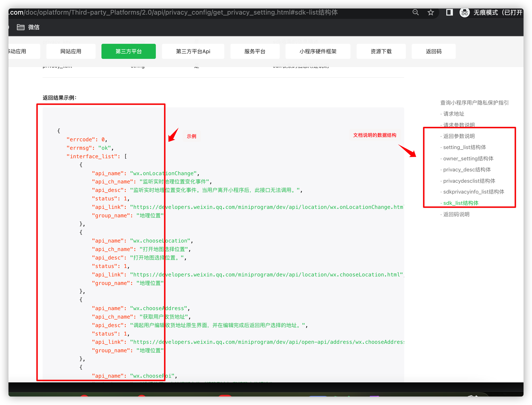
Task: Go to 服务平台 tab
Action: [x=255, y=51]
